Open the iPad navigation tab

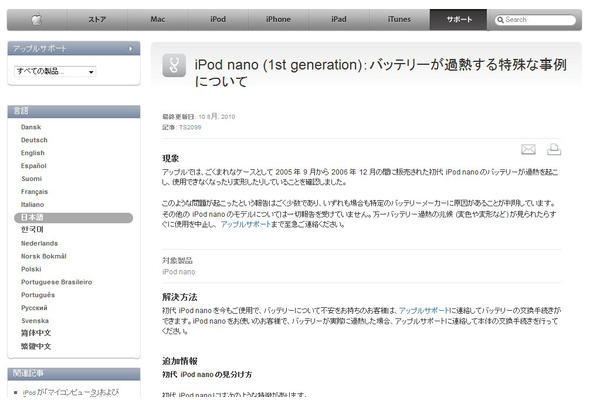(x=338, y=19)
